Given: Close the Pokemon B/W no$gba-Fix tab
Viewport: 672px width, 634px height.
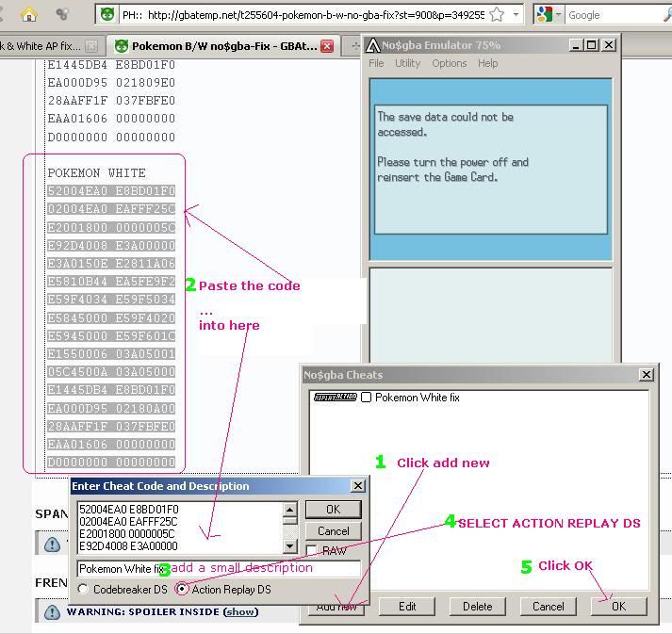Looking at the screenshot, I should click(x=327, y=46).
